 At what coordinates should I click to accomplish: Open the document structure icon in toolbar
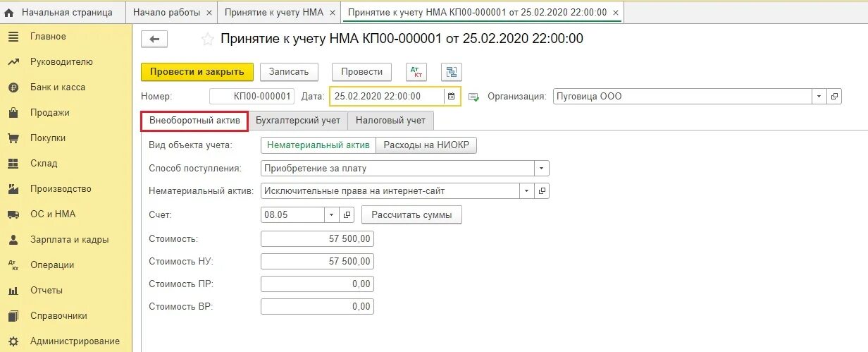451,72
